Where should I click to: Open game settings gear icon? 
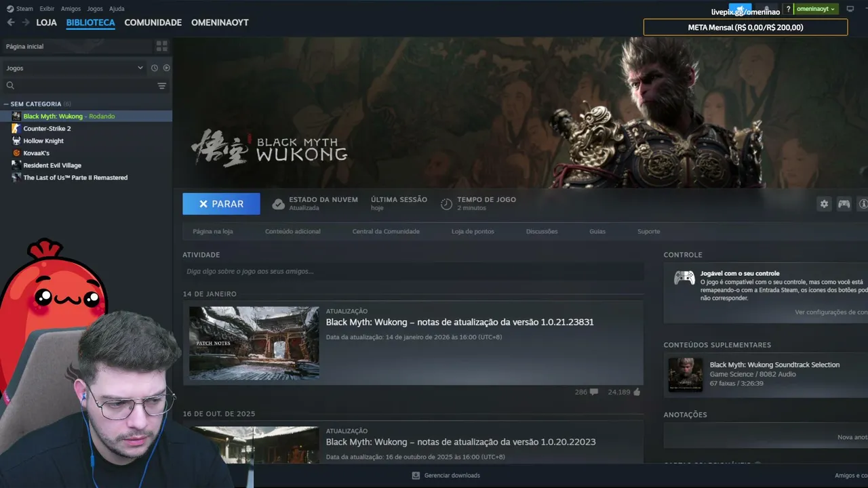[824, 203]
